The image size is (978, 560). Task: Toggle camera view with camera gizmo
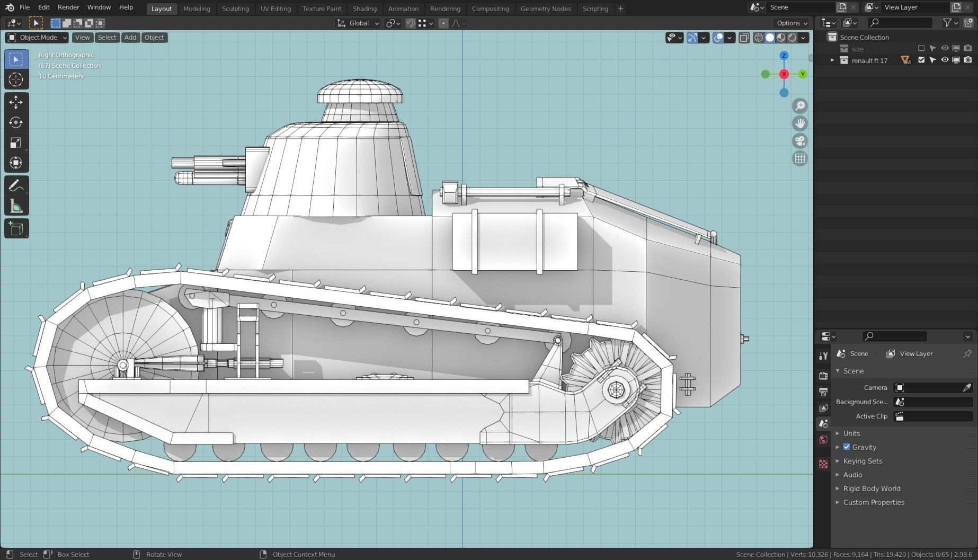[x=800, y=141]
